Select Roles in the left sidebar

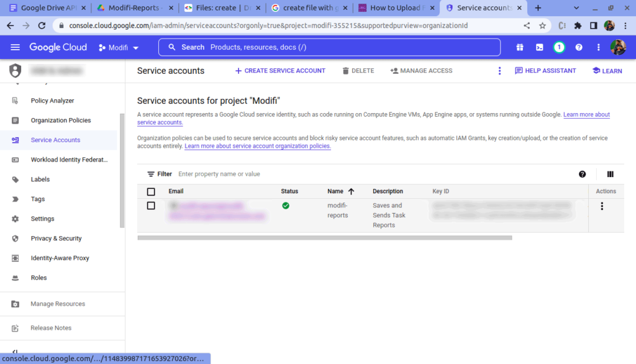point(39,278)
